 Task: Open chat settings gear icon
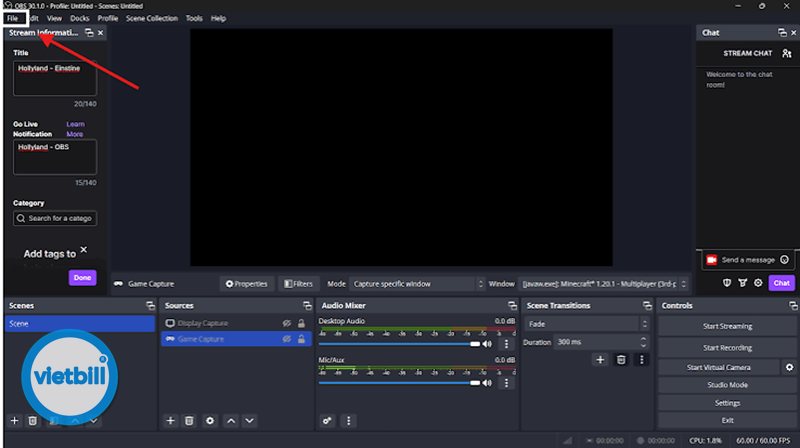759,283
